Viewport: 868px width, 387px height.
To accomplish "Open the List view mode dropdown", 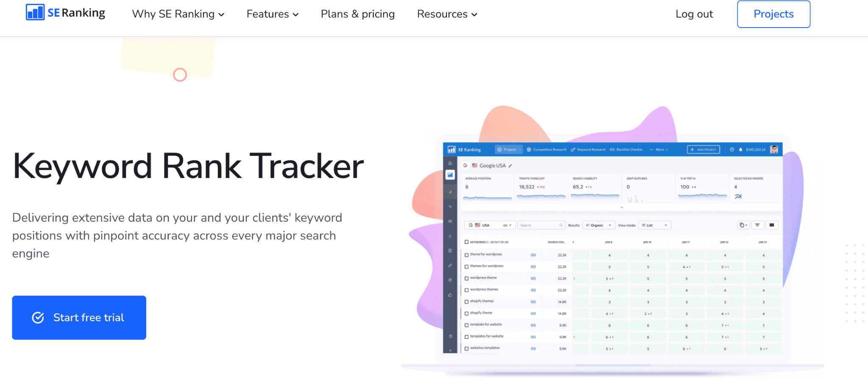I will pyautogui.click(x=655, y=225).
